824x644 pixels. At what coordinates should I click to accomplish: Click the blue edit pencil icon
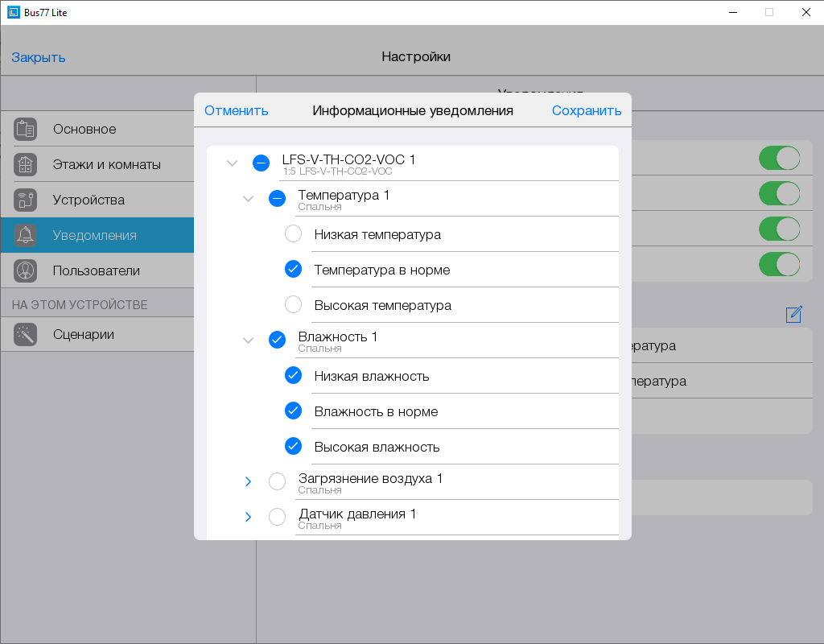794,314
